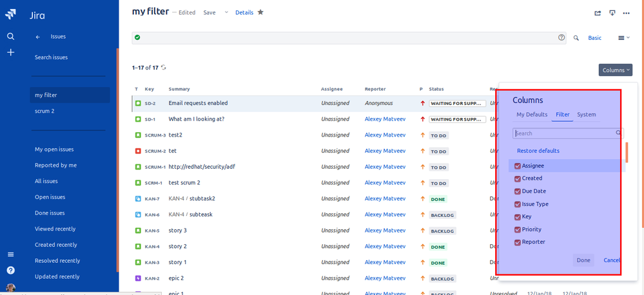
Task: Select Viewed recently in sidebar
Action: [x=55, y=229]
